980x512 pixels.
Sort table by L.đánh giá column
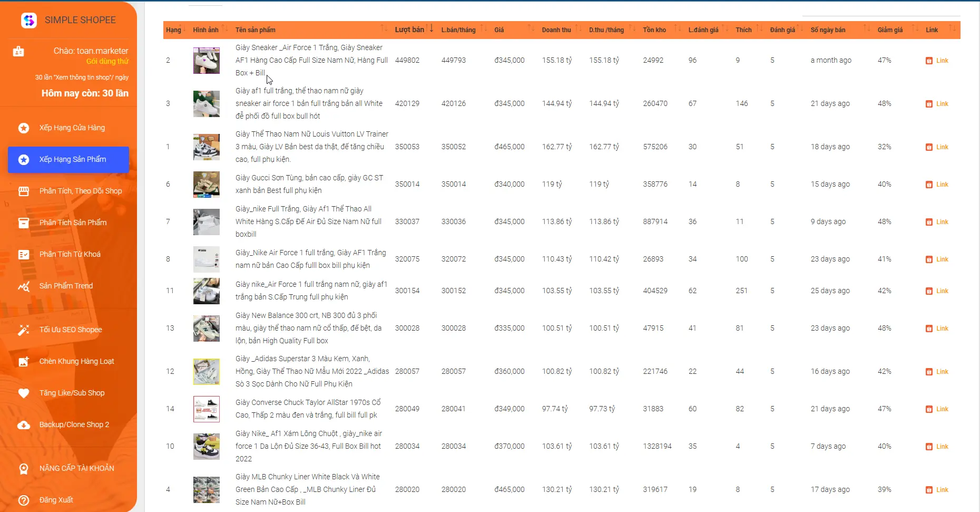708,30
